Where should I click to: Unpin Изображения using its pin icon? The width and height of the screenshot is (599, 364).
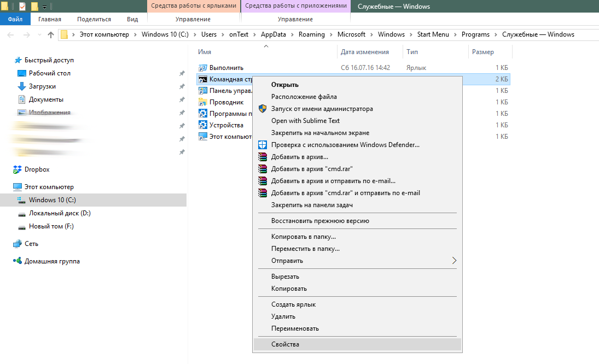(x=182, y=113)
